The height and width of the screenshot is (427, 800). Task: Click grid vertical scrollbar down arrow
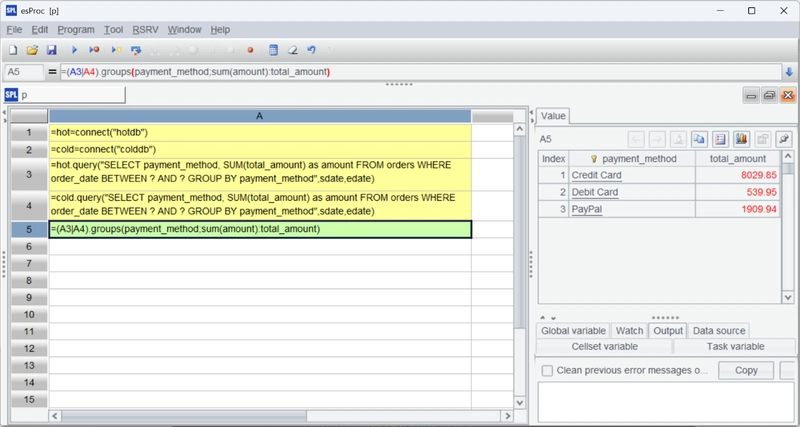tap(519, 403)
